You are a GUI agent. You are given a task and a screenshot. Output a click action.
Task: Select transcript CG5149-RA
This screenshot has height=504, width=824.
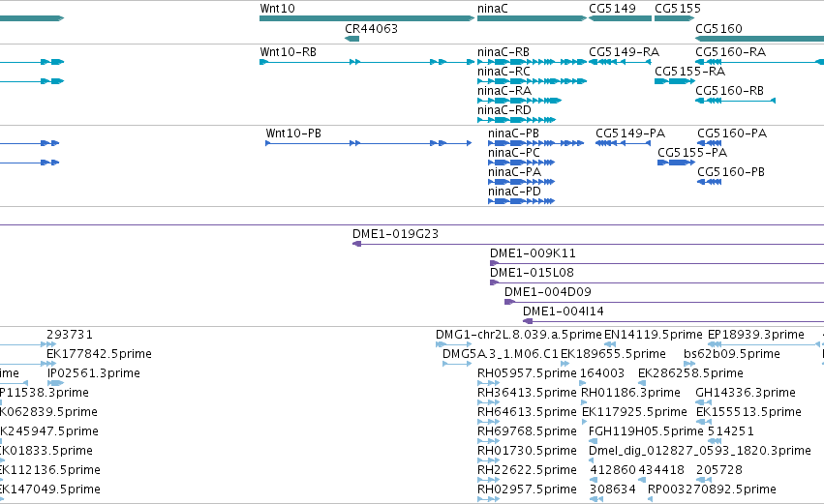(x=620, y=62)
